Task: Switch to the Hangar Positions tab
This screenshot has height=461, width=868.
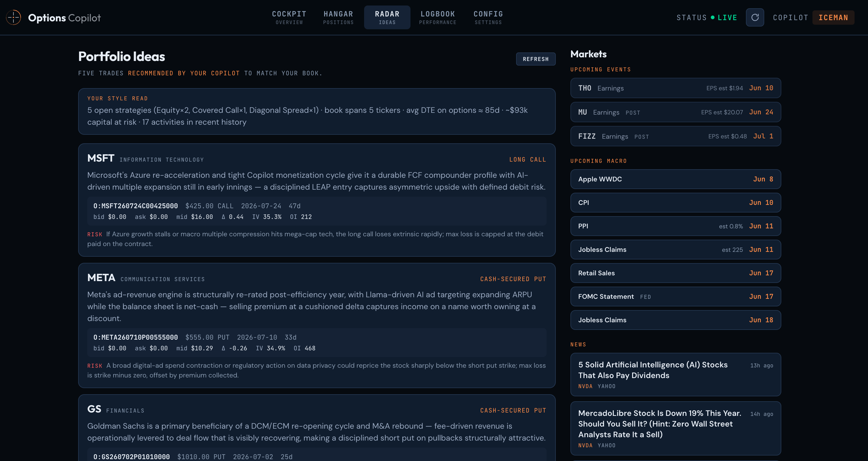Action: coord(338,17)
